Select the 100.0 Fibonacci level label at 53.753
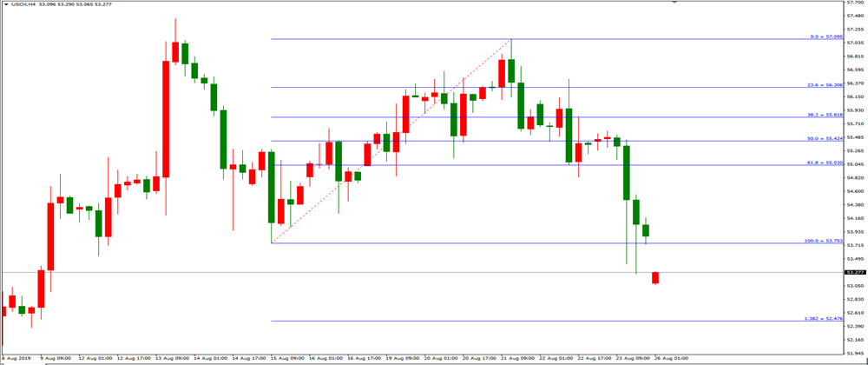Image resolution: width=868 pixels, height=365 pixels. tap(823, 240)
